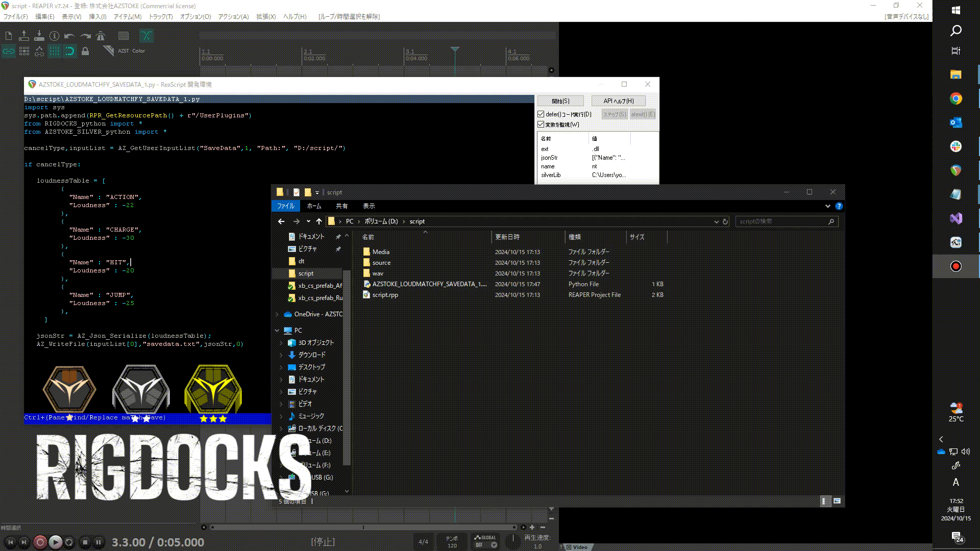Image resolution: width=980 pixels, height=551 pixels.
Task: Open Project Settings info icon
Action: (x=55, y=36)
